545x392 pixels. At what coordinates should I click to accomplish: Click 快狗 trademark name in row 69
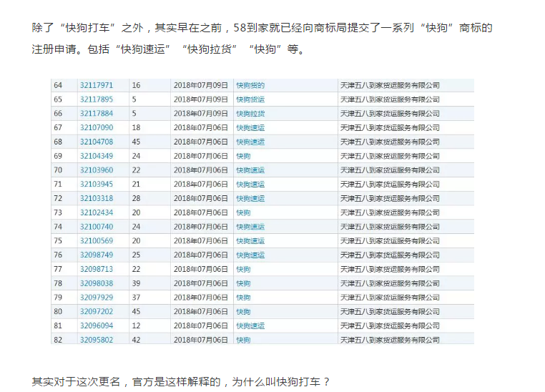tap(243, 156)
